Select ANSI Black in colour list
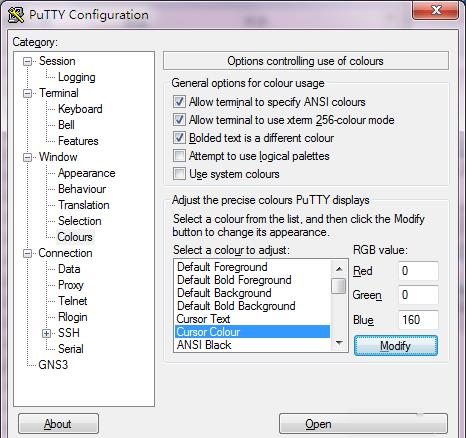The height and width of the screenshot is (438, 466). click(x=252, y=345)
